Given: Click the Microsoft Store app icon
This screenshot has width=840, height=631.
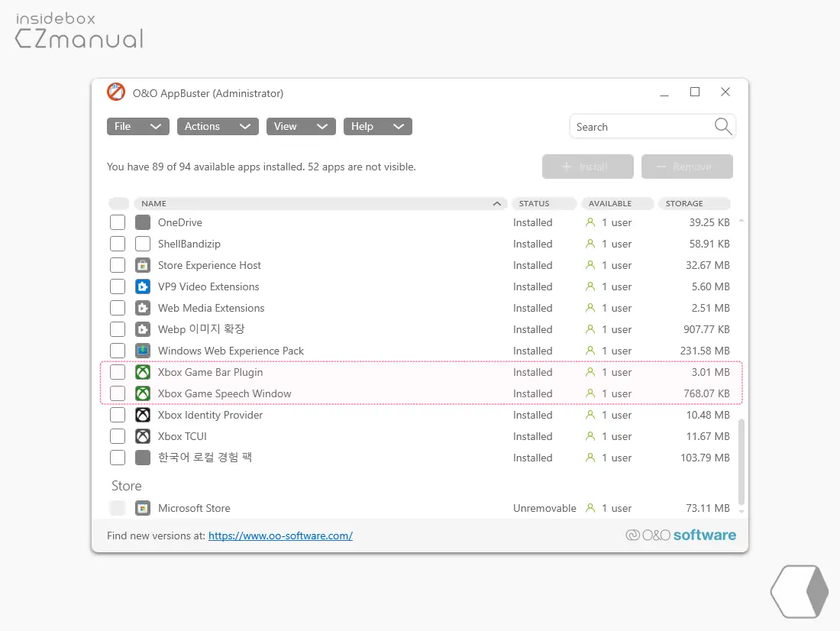Looking at the screenshot, I should pos(143,508).
